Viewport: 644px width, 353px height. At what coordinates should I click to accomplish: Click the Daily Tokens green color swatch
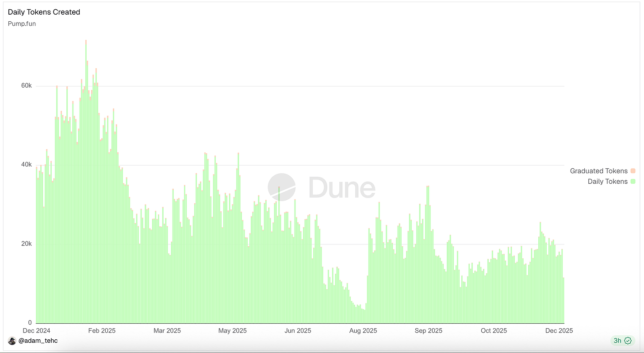[x=633, y=182]
